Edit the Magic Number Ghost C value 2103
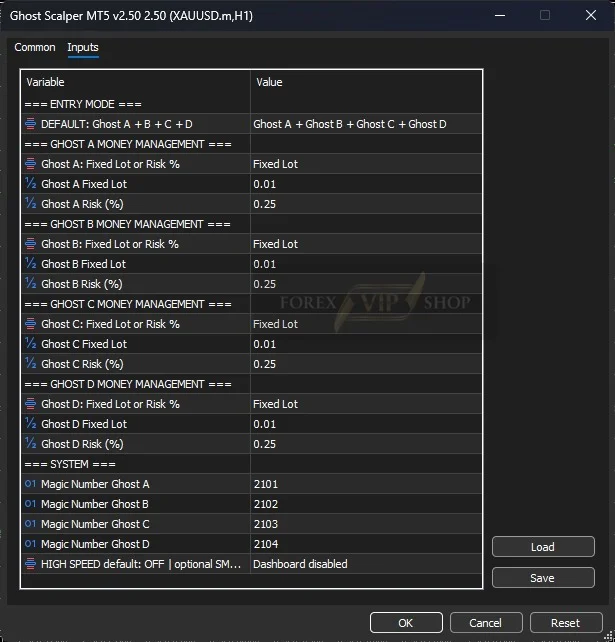This screenshot has width=615, height=642. [x=366, y=524]
